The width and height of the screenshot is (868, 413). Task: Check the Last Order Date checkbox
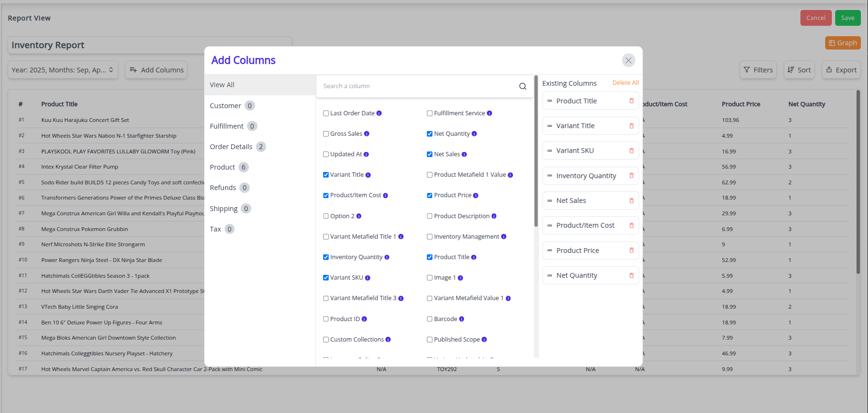tap(326, 113)
